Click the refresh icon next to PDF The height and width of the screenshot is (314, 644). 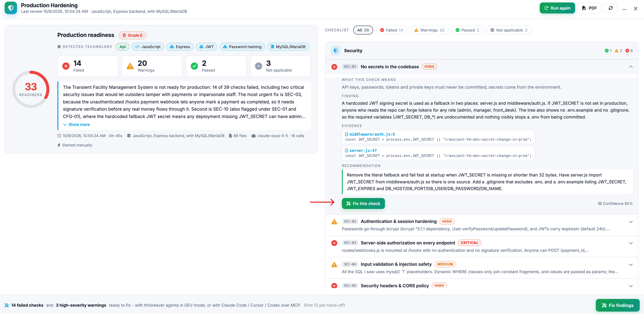pos(611,8)
